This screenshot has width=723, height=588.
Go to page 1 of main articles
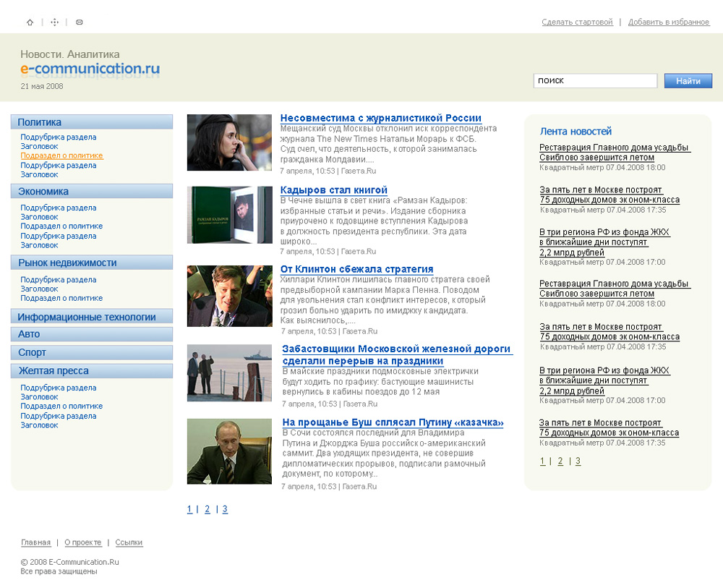(x=189, y=509)
